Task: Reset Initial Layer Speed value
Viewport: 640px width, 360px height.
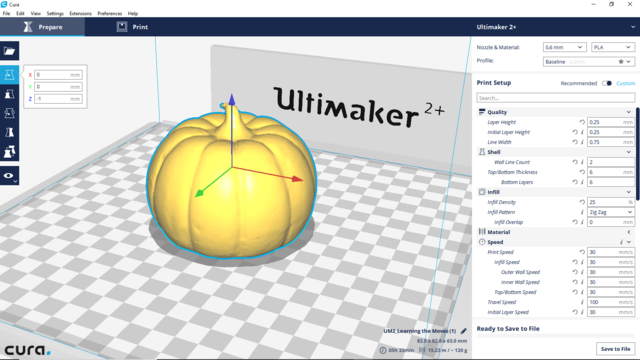Action: coord(575,312)
